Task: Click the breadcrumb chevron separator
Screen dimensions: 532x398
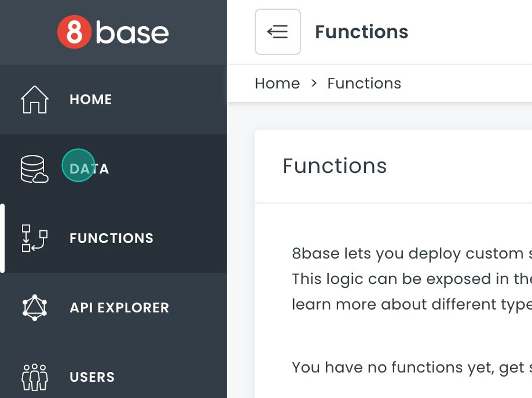Action: click(313, 84)
